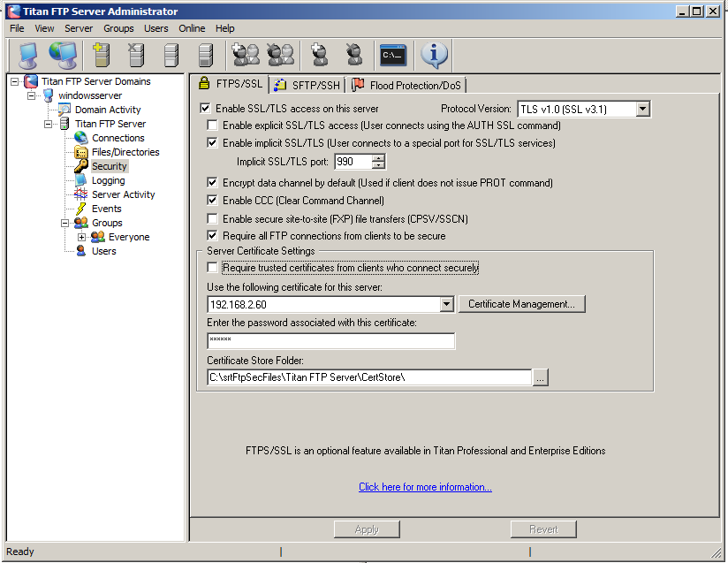Viewport: 728px width, 563px height.
Task: Uncheck Require all FTP connections be secure
Action: [212, 235]
